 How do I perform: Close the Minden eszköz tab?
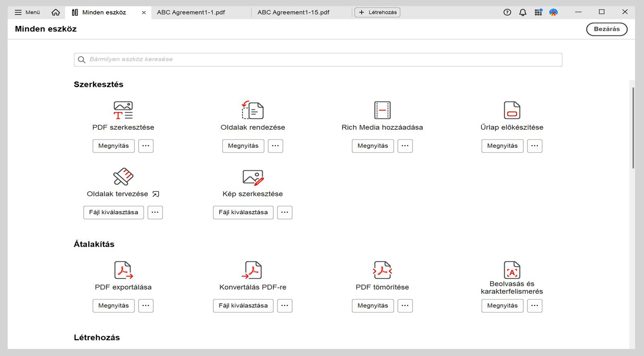144,12
